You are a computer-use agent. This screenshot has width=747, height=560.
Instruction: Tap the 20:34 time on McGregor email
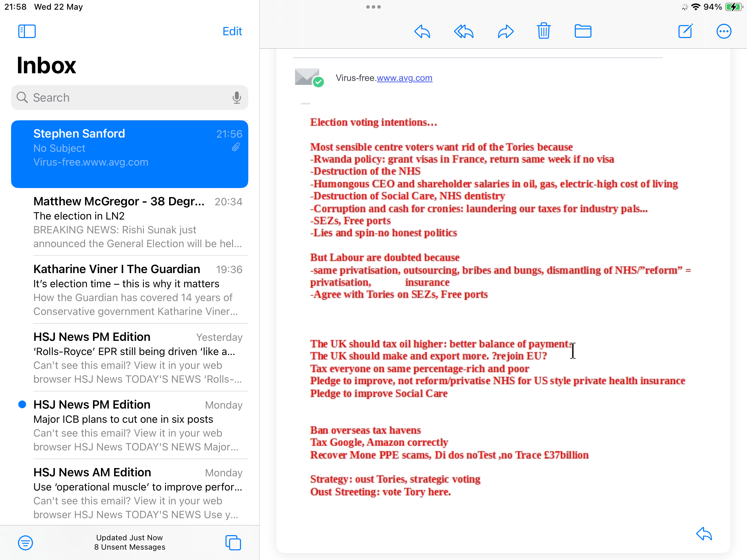[x=228, y=202]
